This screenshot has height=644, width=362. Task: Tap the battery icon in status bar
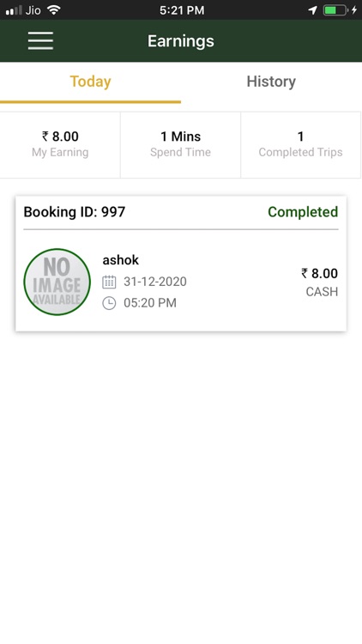335,10
